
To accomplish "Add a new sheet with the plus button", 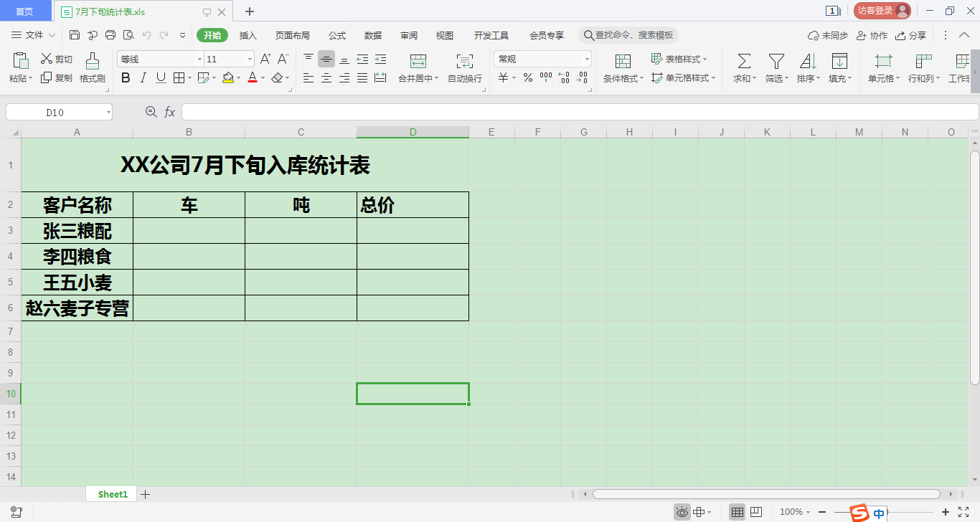I will tap(146, 494).
